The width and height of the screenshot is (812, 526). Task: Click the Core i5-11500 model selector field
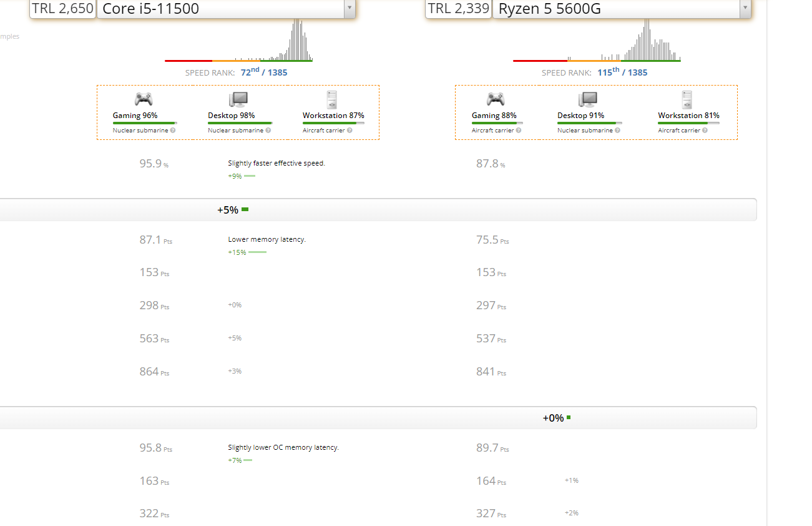tap(227, 9)
